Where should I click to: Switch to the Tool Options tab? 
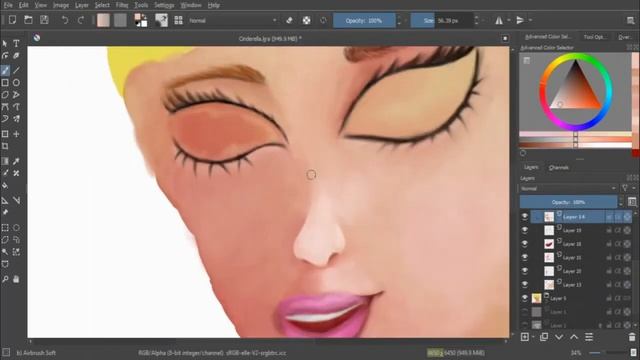point(594,37)
